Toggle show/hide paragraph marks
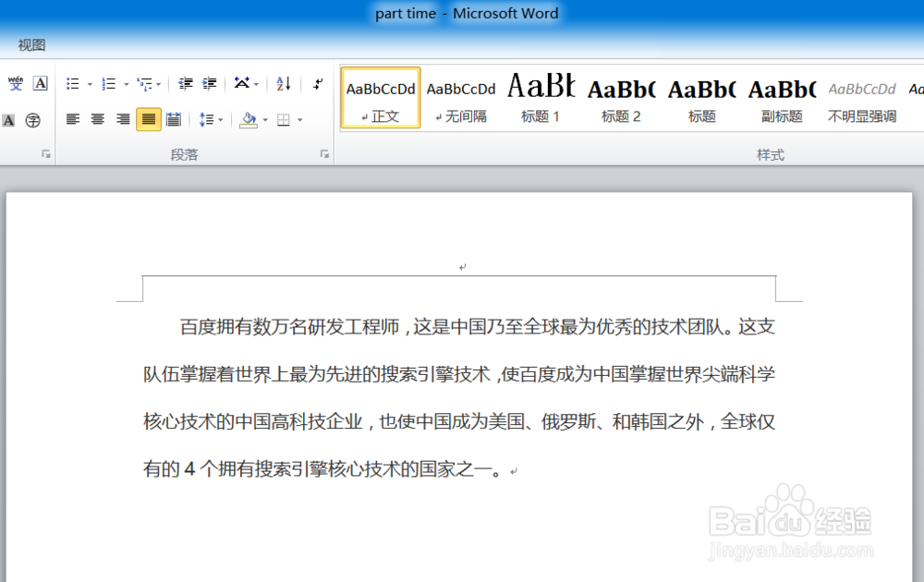 [318, 84]
